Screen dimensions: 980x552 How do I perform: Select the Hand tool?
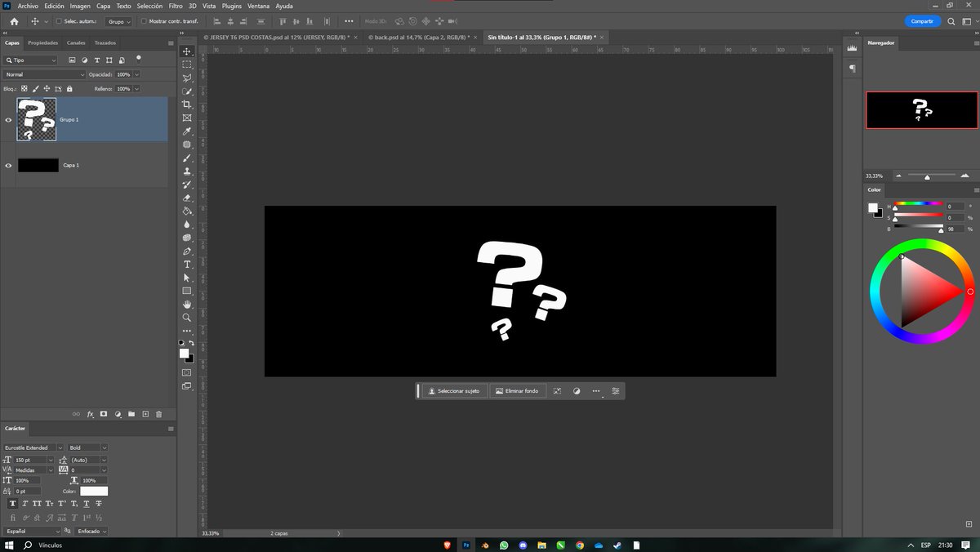point(187,305)
